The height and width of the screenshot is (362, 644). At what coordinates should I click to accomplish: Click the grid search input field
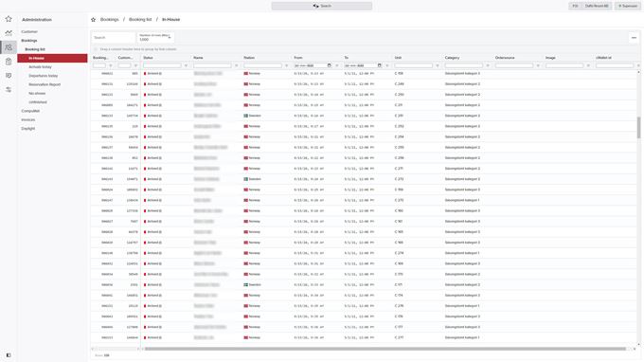[113, 37]
